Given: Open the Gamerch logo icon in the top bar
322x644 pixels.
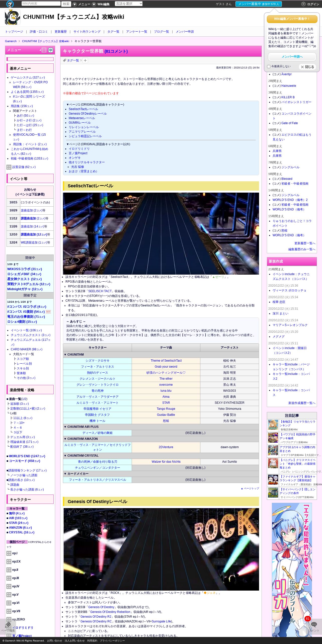Looking at the screenshot, I should coord(10,4).
